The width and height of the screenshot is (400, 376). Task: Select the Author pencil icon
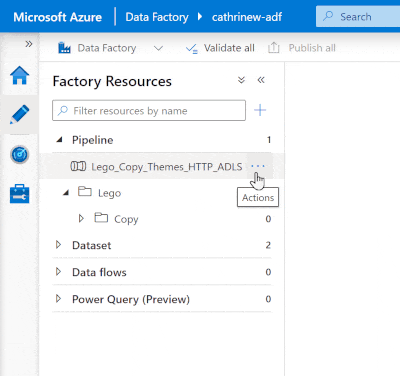[20, 114]
